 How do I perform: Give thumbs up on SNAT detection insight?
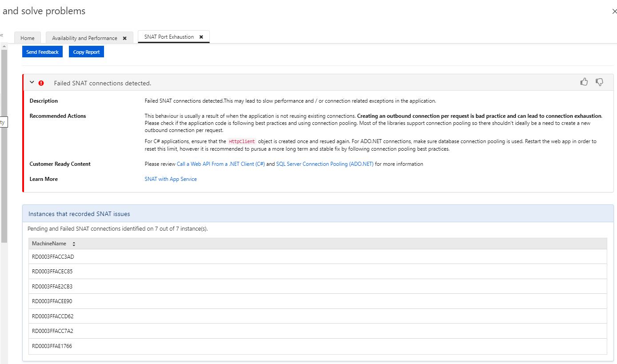(584, 81)
